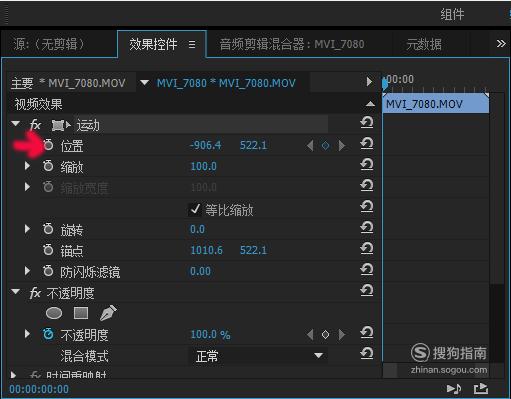Add or remove 不透明度 keyframe
The image size is (511, 399).
coord(325,334)
